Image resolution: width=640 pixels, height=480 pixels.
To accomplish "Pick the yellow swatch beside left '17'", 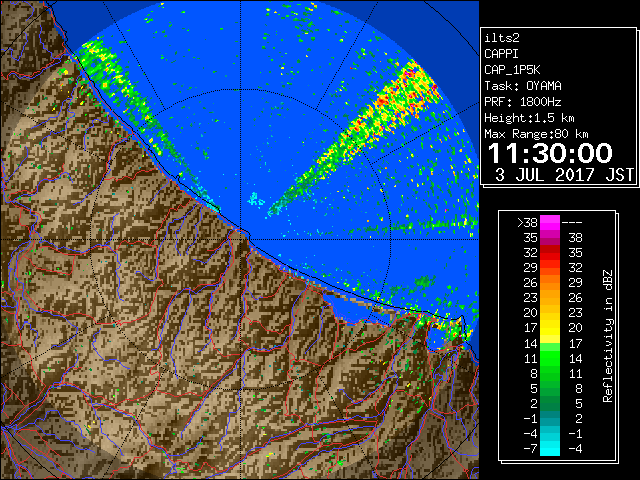I will coord(550,328).
